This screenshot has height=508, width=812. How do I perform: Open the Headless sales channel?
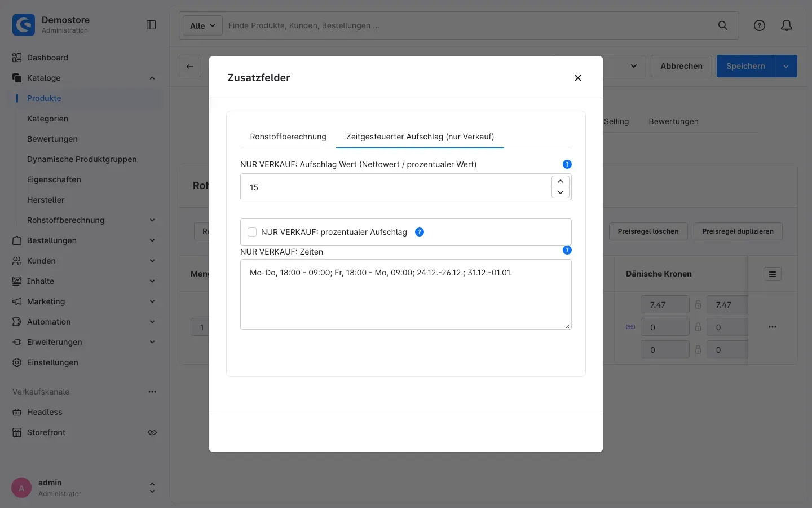tap(45, 412)
